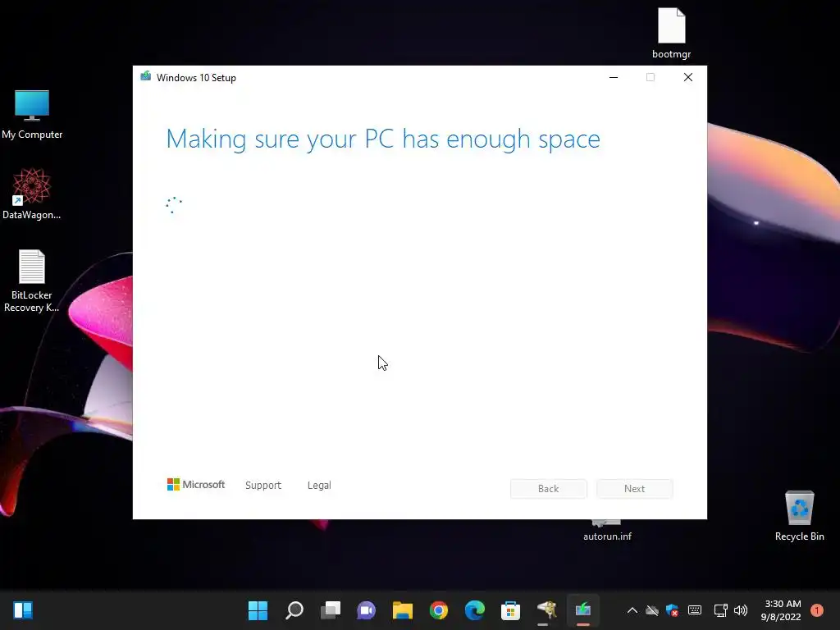The height and width of the screenshot is (630, 840).
Task: Open Task View in the taskbar
Action: (331, 610)
